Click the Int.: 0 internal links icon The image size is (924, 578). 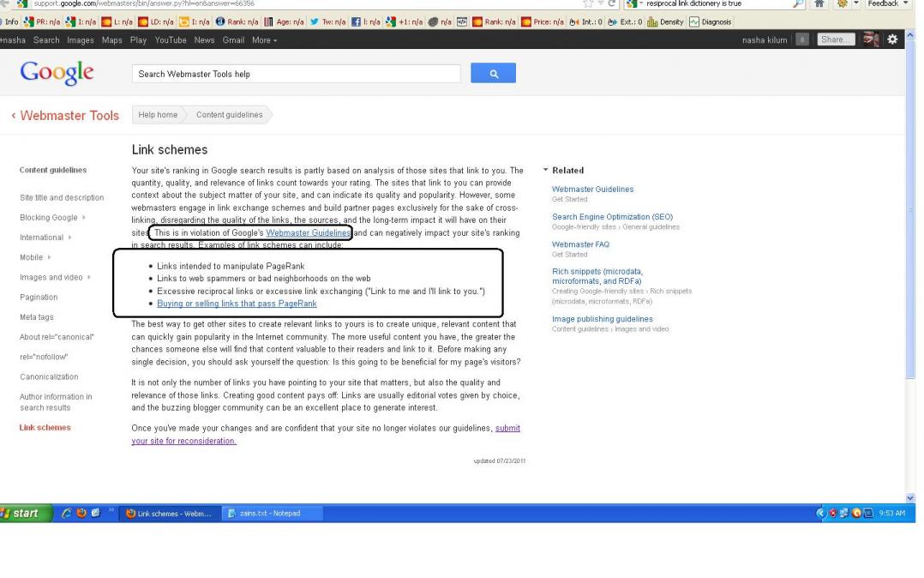tap(574, 21)
